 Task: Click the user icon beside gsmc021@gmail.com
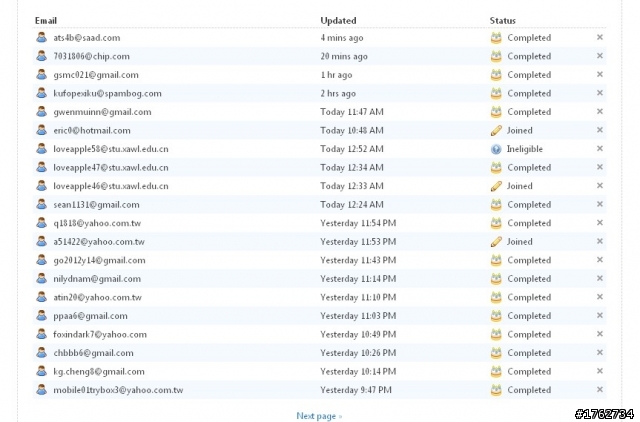point(41,74)
